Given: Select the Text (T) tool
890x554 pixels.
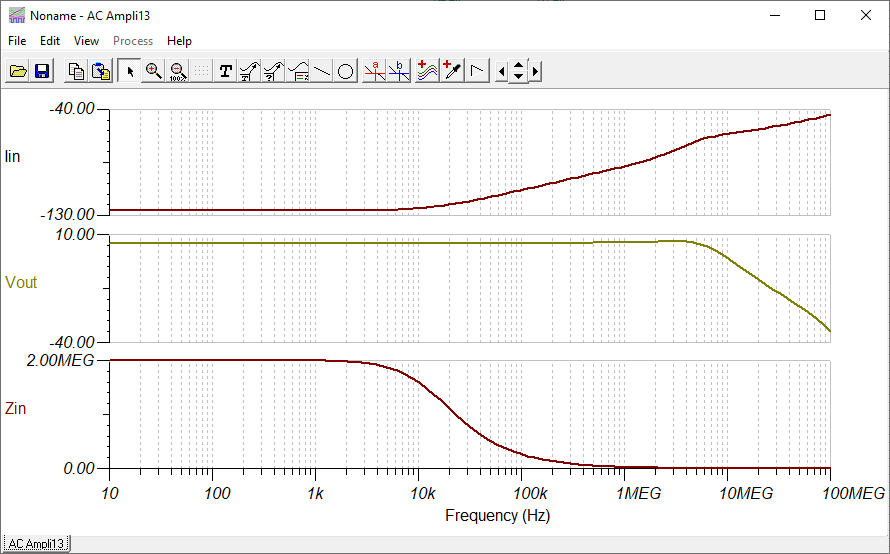Looking at the screenshot, I should click(x=225, y=71).
